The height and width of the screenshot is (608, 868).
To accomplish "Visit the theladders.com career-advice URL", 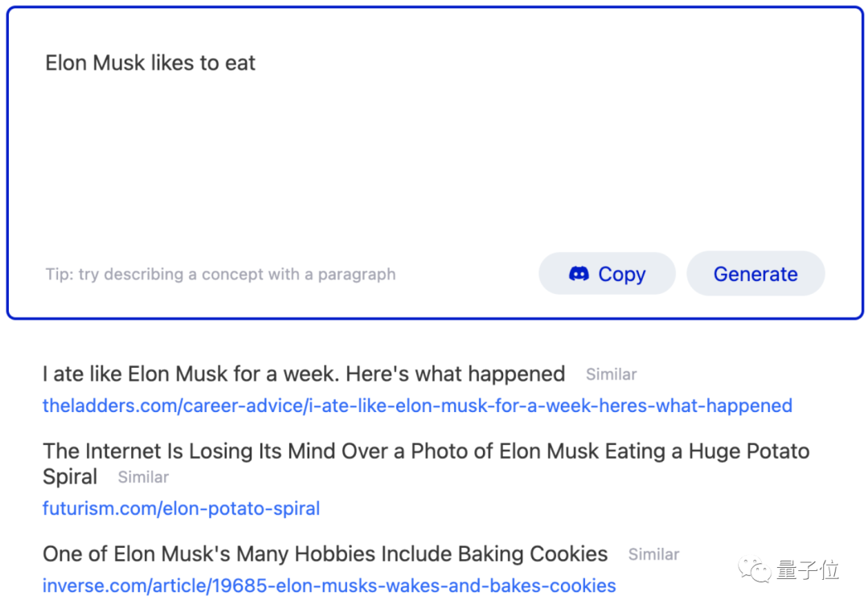I will tap(417, 406).
